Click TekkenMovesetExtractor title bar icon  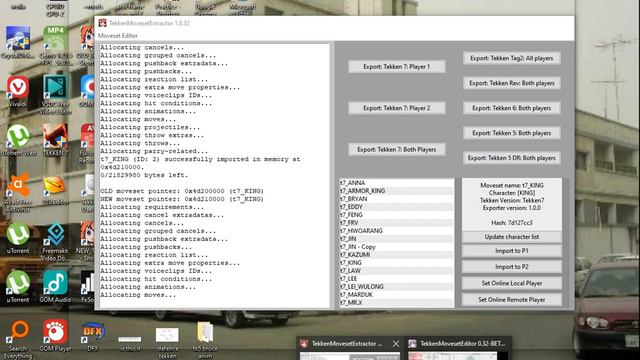(x=102, y=23)
